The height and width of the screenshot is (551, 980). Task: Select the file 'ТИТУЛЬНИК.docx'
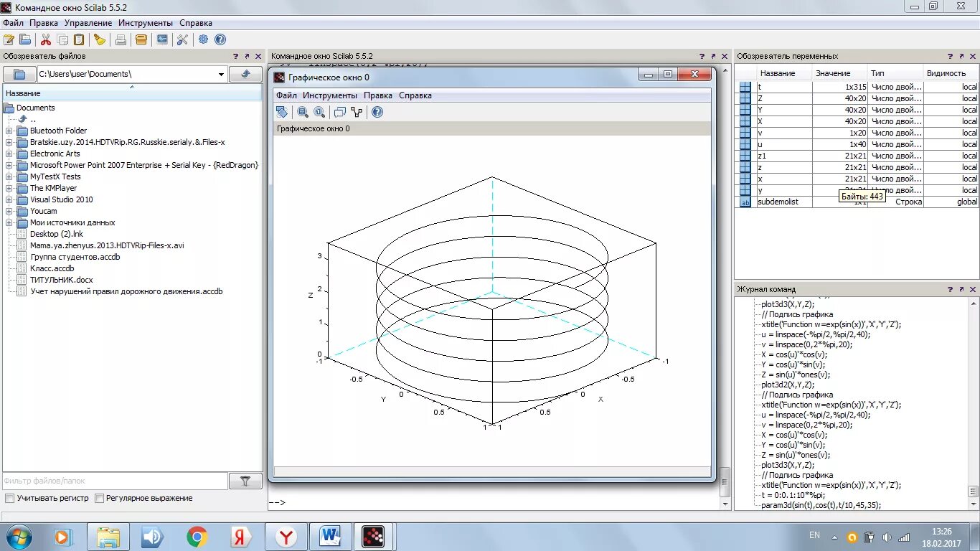[x=62, y=280]
